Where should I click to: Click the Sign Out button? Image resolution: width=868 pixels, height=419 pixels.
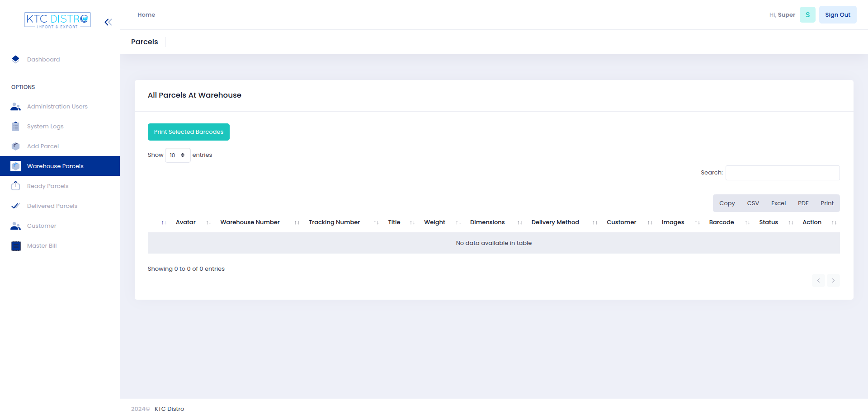(x=837, y=15)
